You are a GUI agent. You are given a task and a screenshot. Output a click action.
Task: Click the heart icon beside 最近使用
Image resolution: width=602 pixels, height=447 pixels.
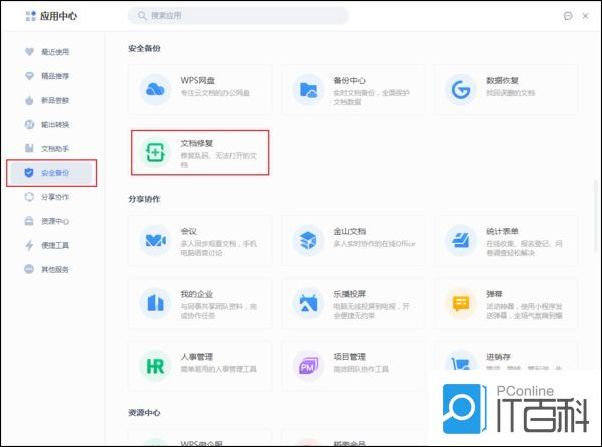[x=29, y=51]
